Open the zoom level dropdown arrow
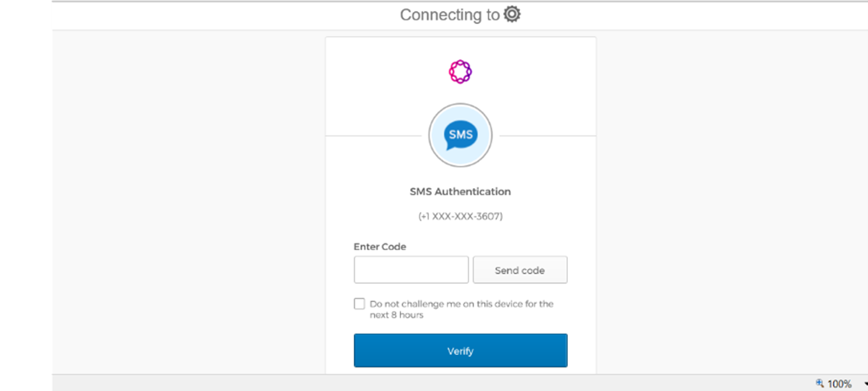The image size is (868, 391). [x=865, y=384]
